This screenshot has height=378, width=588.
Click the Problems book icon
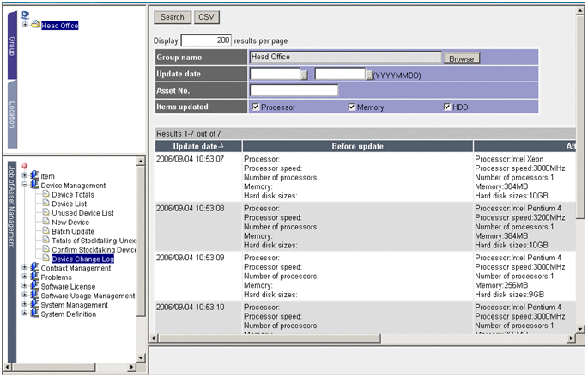click(34, 277)
